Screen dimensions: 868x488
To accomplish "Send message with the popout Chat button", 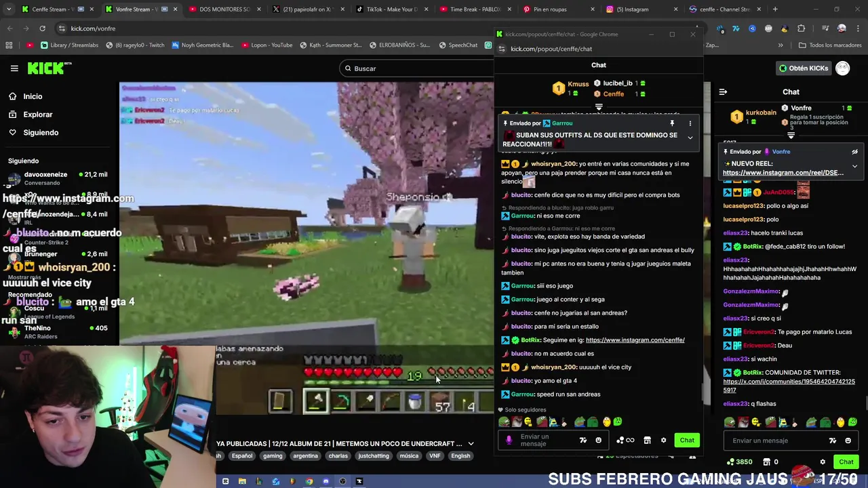I will (x=687, y=441).
